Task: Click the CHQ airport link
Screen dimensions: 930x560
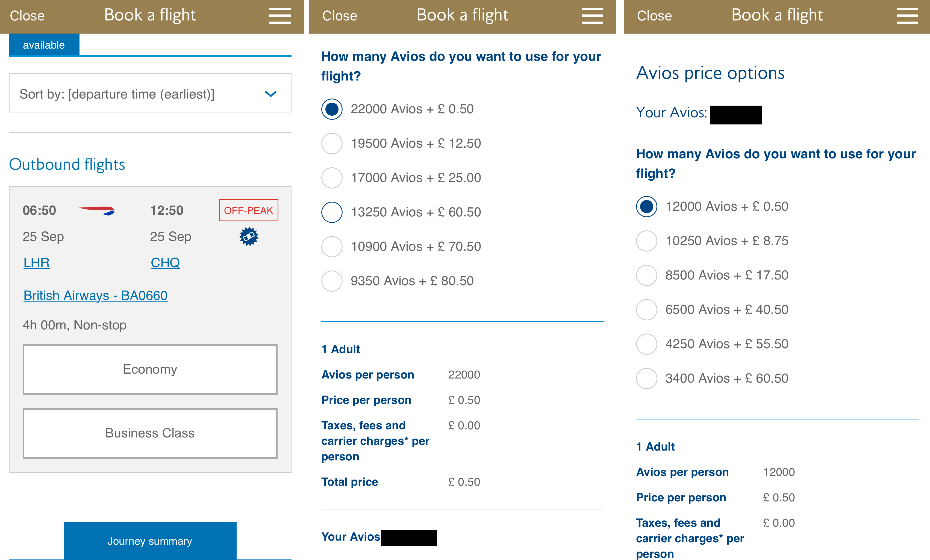Action: [x=165, y=263]
